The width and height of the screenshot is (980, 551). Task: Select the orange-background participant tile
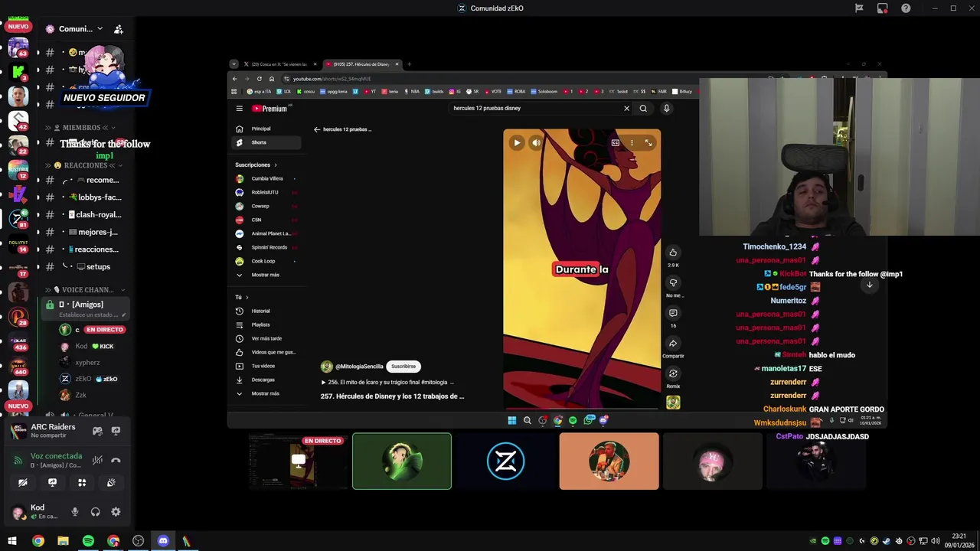point(609,461)
